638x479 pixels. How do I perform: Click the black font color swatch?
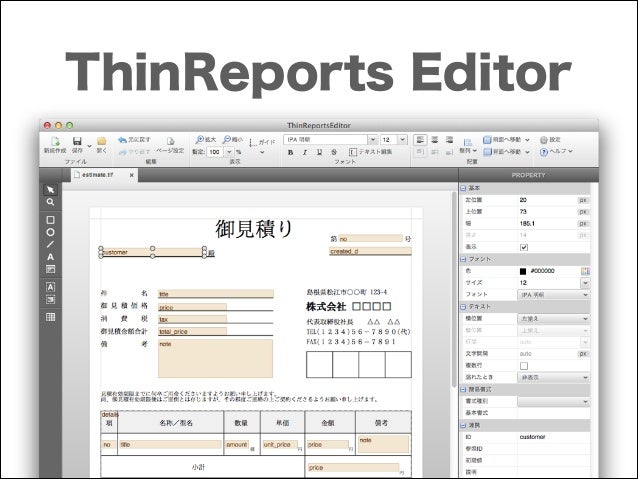pos(523,271)
